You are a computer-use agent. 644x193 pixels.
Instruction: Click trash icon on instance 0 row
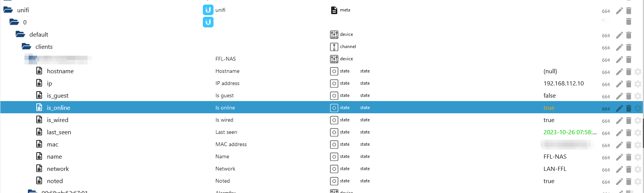(629, 21)
